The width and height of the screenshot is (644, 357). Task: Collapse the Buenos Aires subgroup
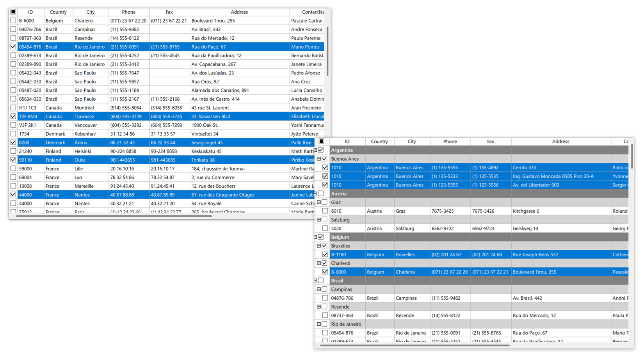click(x=320, y=158)
